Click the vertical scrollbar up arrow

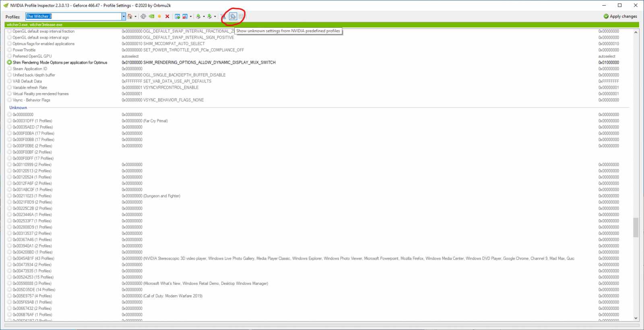pyautogui.click(x=636, y=32)
